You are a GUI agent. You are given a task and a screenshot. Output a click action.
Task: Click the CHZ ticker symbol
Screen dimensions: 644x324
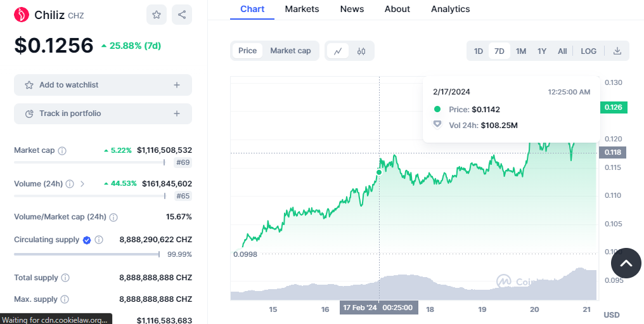point(76,16)
